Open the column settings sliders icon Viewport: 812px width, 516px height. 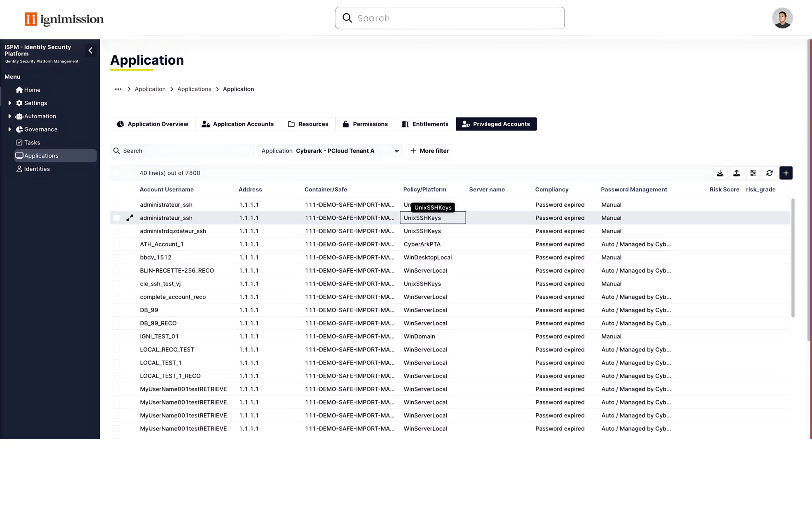pyautogui.click(x=753, y=173)
